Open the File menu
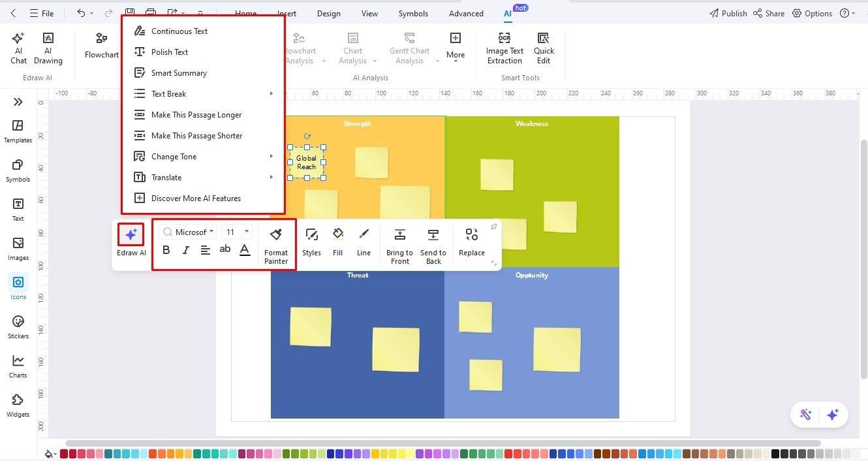868x461 pixels. click(42, 13)
